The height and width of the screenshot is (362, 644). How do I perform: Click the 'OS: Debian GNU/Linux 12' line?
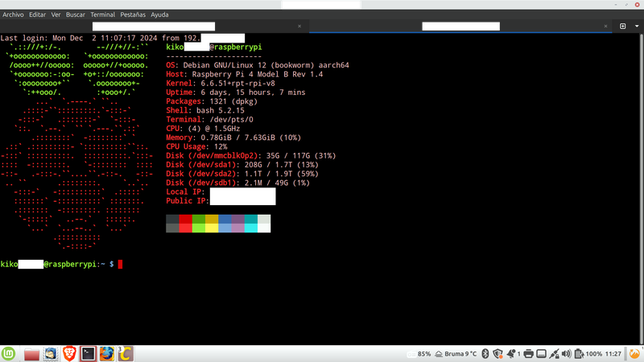pyautogui.click(x=258, y=65)
